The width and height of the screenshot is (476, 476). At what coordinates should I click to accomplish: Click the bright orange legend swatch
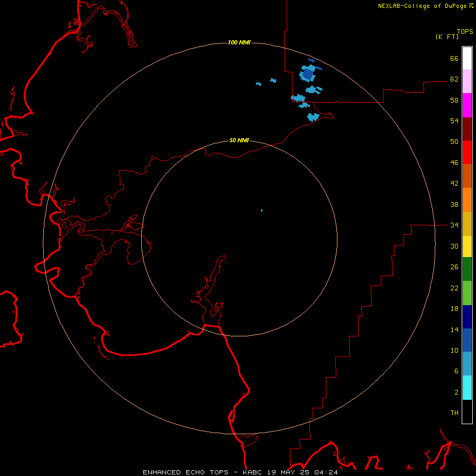click(x=467, y=200)
